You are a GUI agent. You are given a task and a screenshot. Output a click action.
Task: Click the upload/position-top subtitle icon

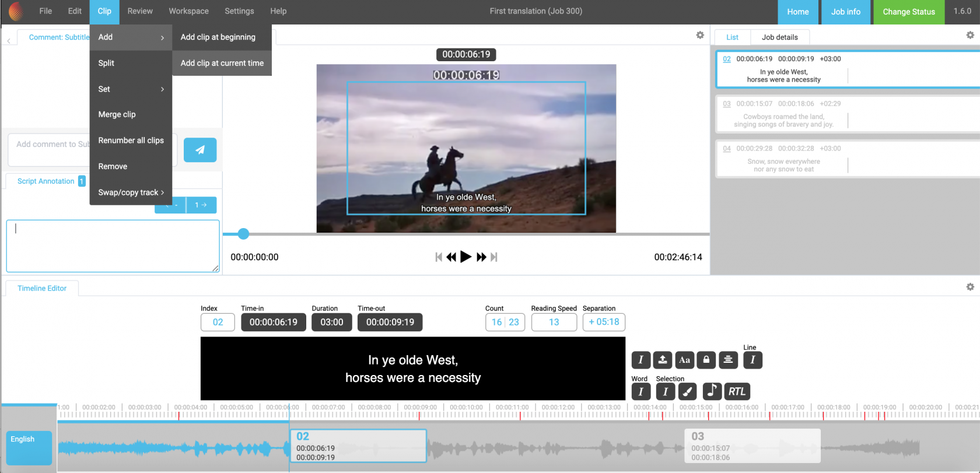tap(662, 360)
